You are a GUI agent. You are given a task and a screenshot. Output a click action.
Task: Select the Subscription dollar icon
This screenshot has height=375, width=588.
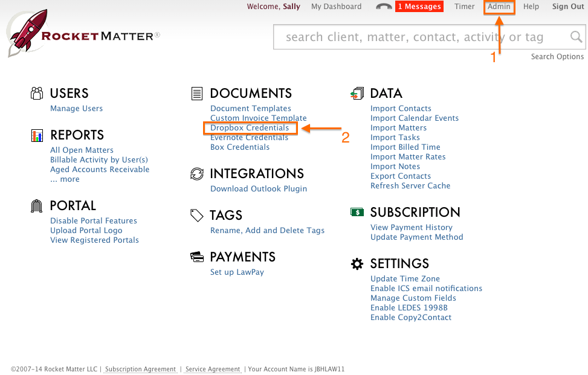click(x=357, y=211)
